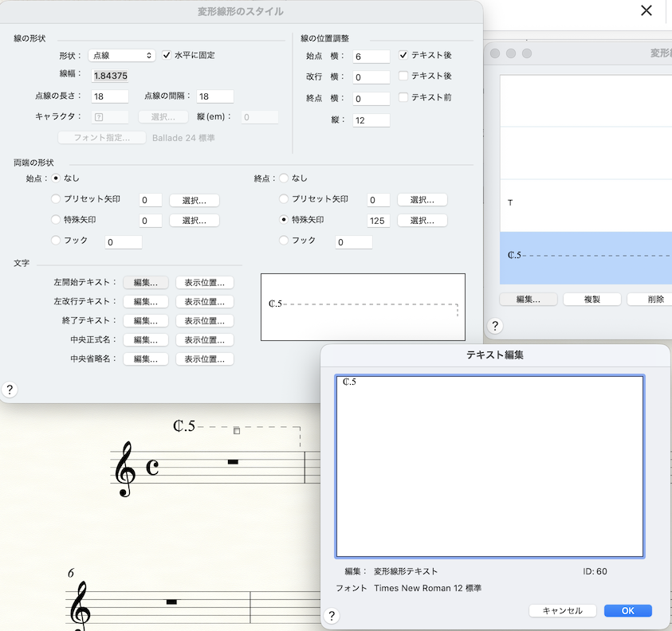This screenshot has height=631, width=672.
Task: Click 編集... next to 左開始テキスト
Action: click(146, 282)
